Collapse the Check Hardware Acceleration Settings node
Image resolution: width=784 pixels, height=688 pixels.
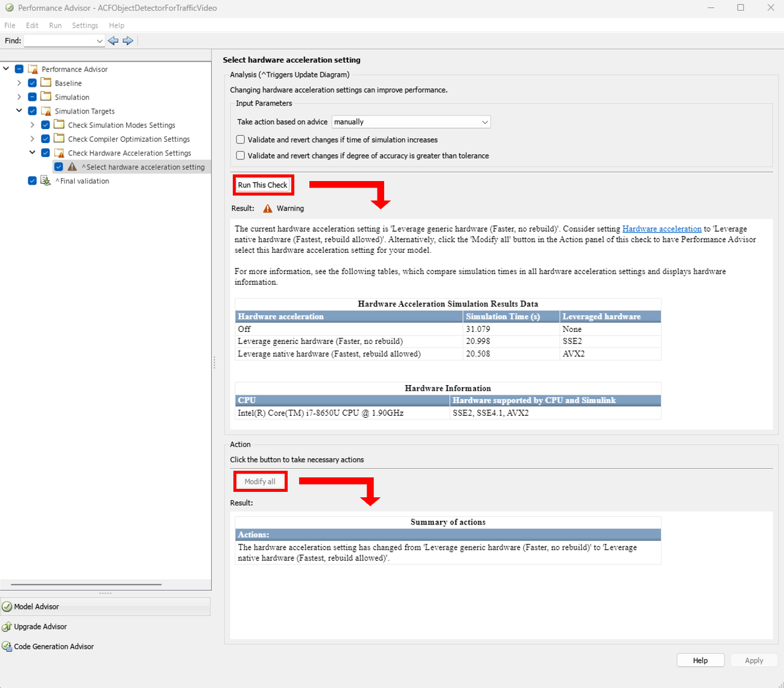coord(33,153)
